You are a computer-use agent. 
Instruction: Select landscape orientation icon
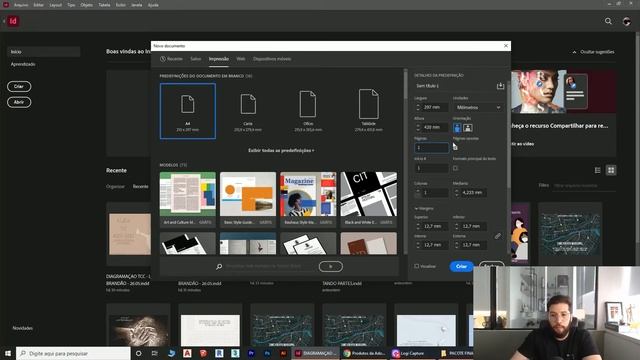point(468,128)
